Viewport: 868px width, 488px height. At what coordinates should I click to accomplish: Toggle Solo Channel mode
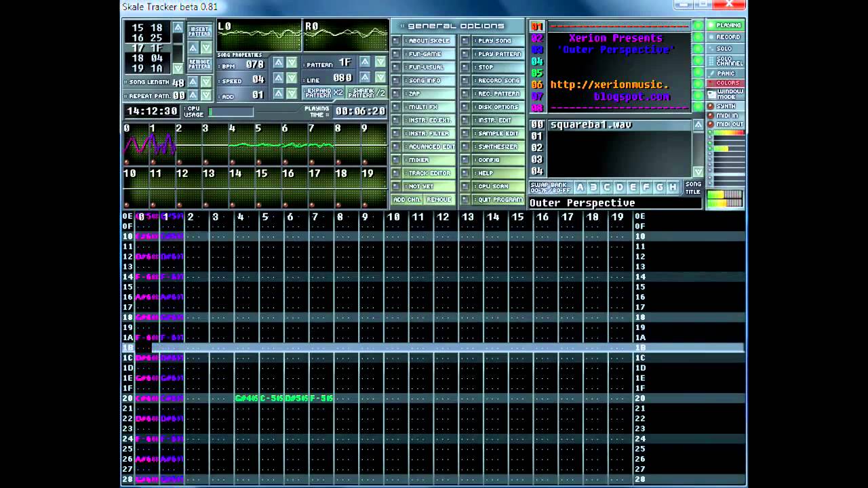click(x=726, y=61)
